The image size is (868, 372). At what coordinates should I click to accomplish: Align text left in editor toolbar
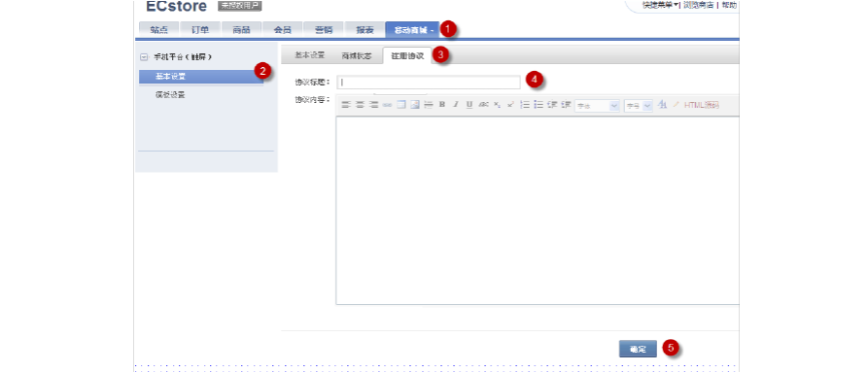pyautogui.click(x=346, y=105)
